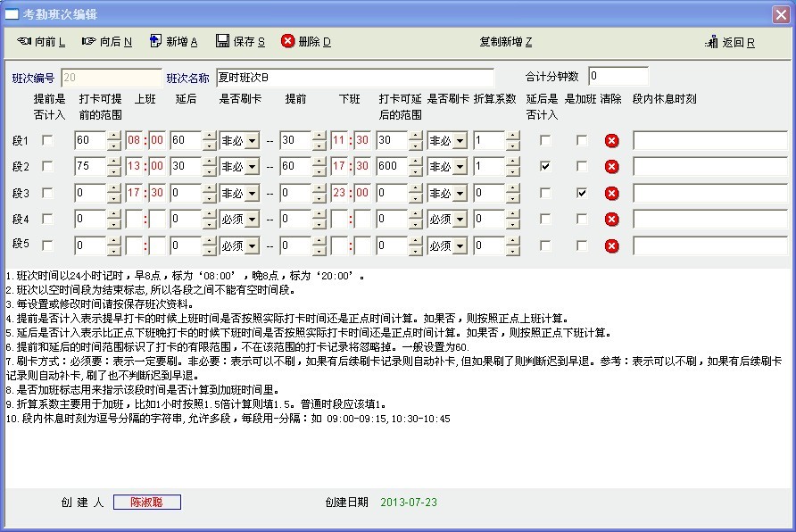The image size is (796, 532).
Task: Open 段4 下班 是否刷卡 dropdown showing 必须
Action: click(x=460, y=220)
